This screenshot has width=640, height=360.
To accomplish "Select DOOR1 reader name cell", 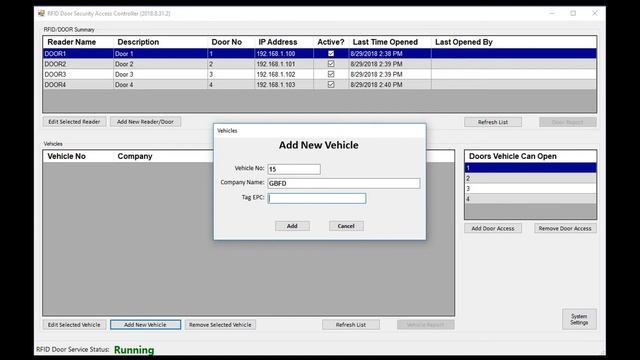I will [x=78, y=53].
